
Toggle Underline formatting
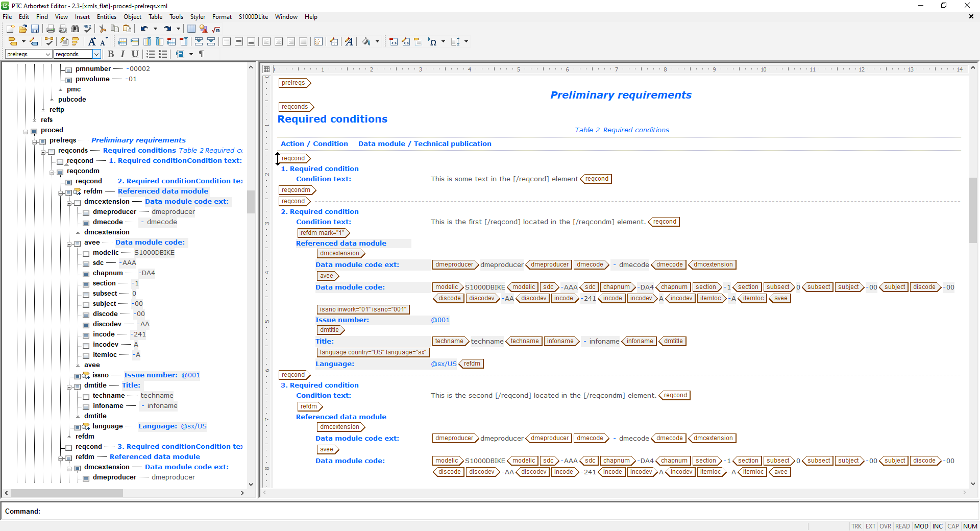tap(135, 54)
